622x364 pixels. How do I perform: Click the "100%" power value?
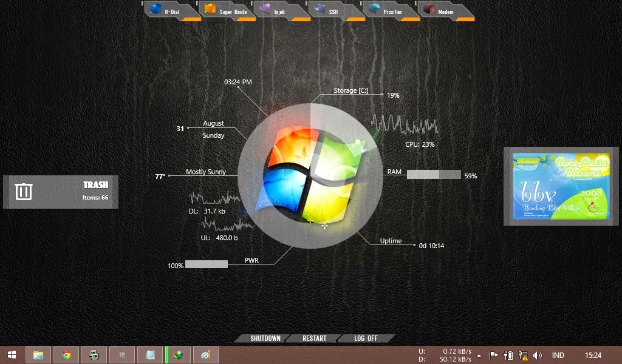pyautogui.click(x=176, y=266)
